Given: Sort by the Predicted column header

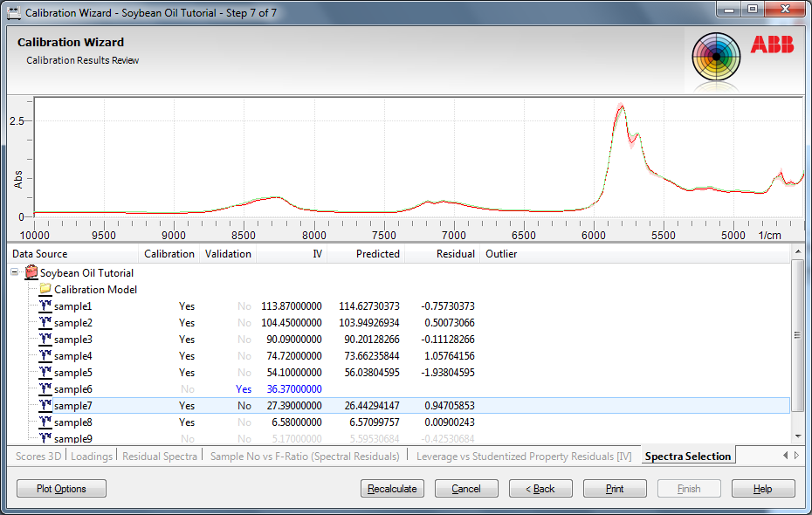Looking at the screenshot, I should point(377,254).
